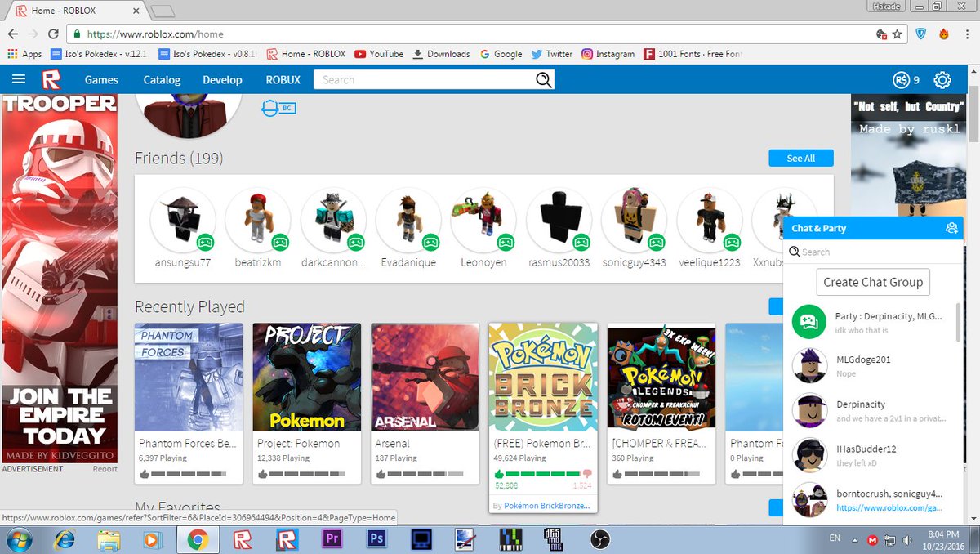
Task: Open the settings gear in the Roblox header
Action: click(x=942, y=79)
